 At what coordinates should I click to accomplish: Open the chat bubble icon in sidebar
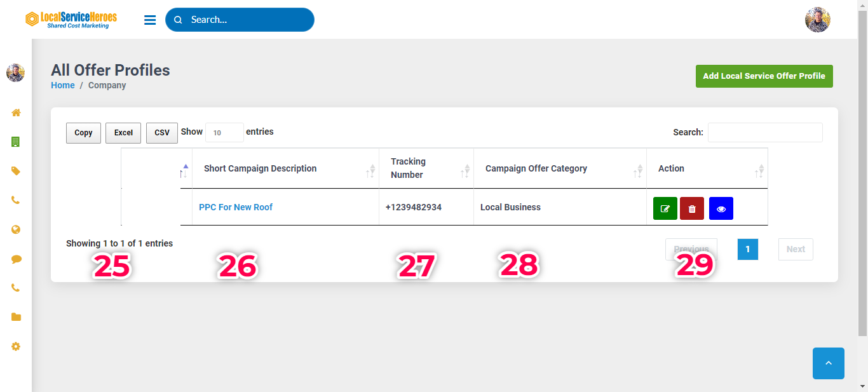tap(16, 259)
